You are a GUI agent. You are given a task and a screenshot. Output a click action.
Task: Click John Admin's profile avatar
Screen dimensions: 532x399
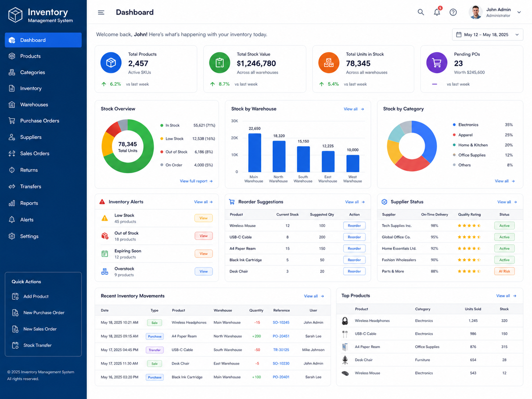click(x=475, y=12)
